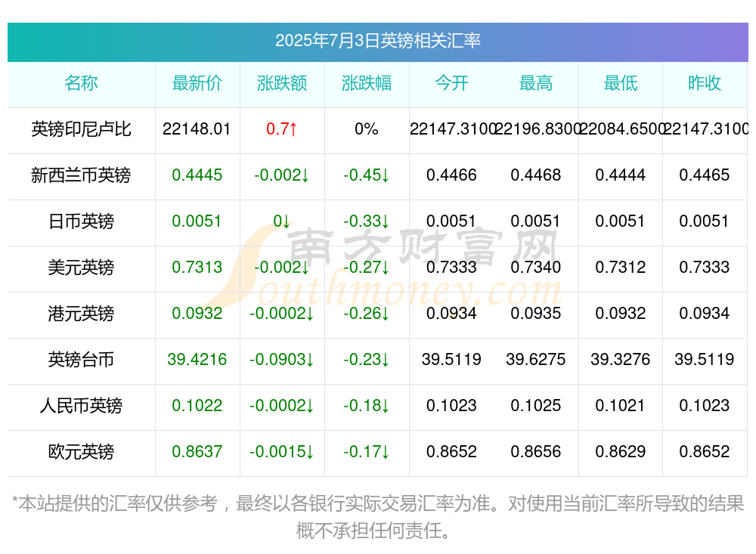
Task: Click the 涨跌额 column header
Action: pyautogui.click(x=281, y=83)
